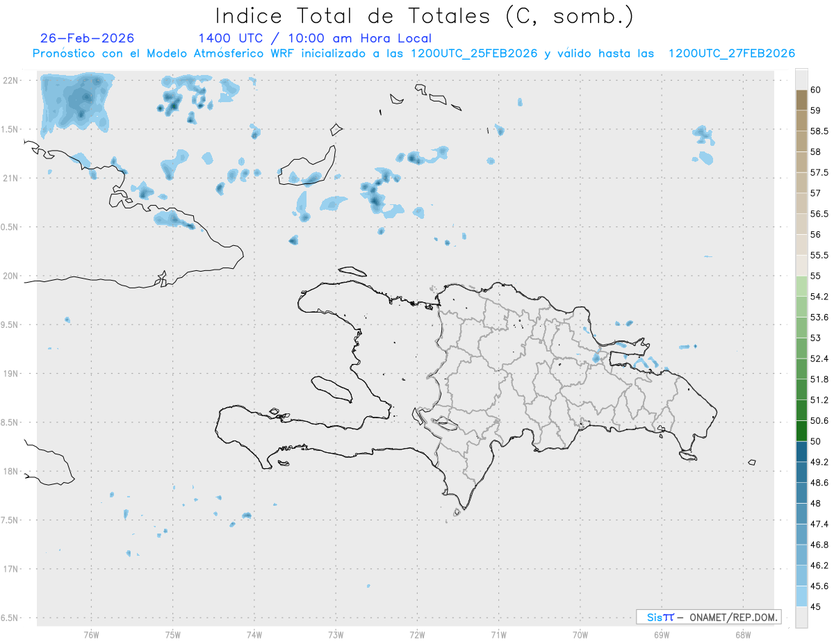The width and height of the screenshot is (834, 644).
Task: Click the colorbar value '60'
Action: [815, 90]
